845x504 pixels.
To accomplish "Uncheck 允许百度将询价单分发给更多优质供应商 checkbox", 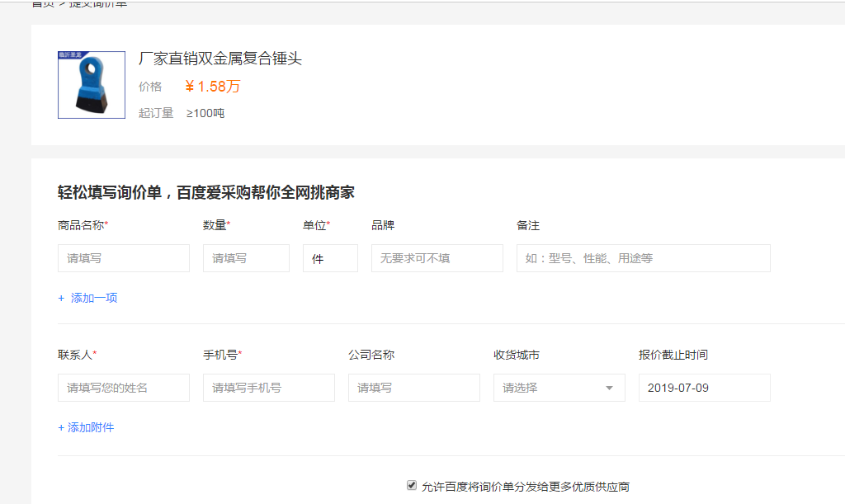I will click(412, 485).
